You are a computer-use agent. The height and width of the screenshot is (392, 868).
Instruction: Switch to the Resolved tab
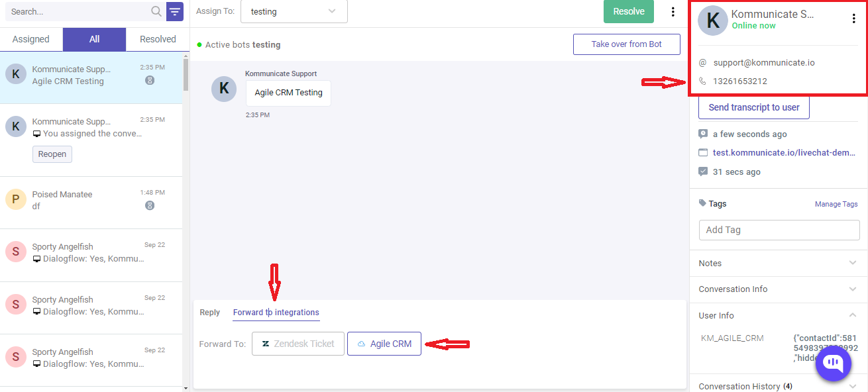click(x=158, y=39)
